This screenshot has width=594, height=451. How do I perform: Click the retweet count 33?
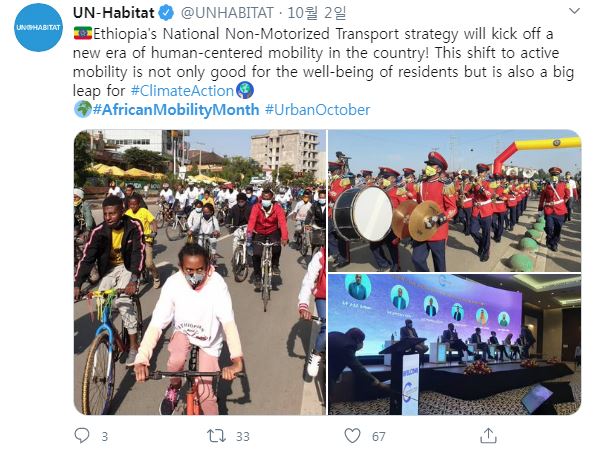(x=243, y=437)
